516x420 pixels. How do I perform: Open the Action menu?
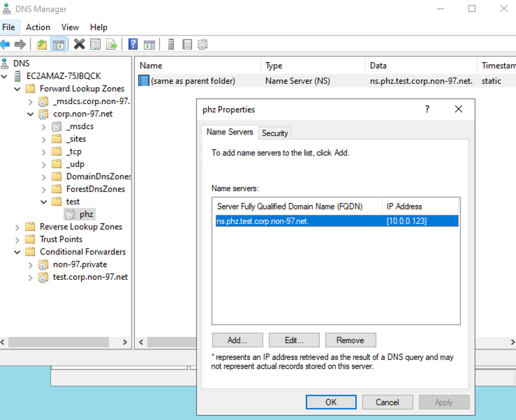[38, 27]
